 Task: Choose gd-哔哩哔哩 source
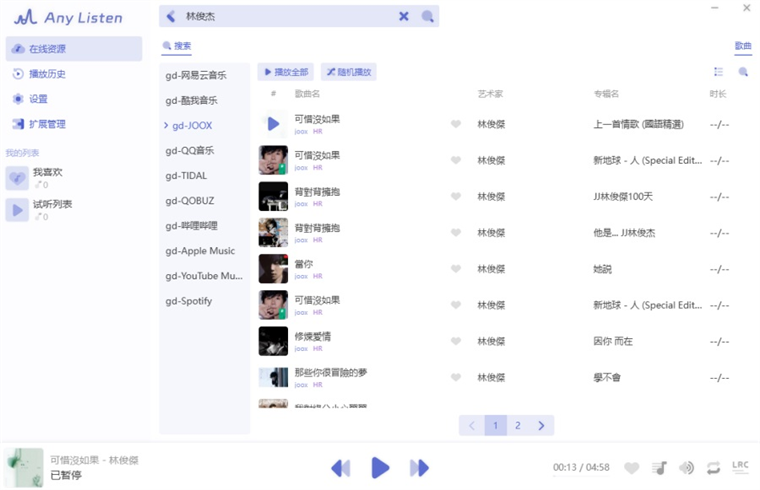pyautogui.click(x=205, y=226)
